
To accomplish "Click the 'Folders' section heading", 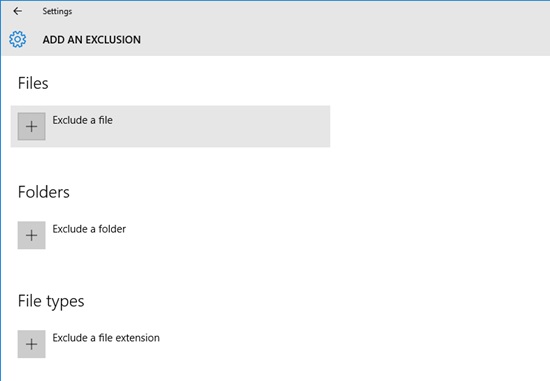I will point(43,192).
